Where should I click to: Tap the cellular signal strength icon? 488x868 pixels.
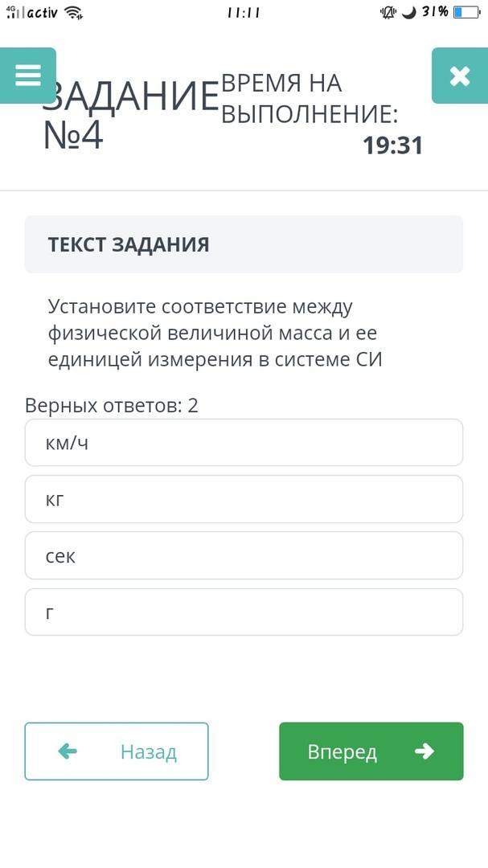(13, 13)
